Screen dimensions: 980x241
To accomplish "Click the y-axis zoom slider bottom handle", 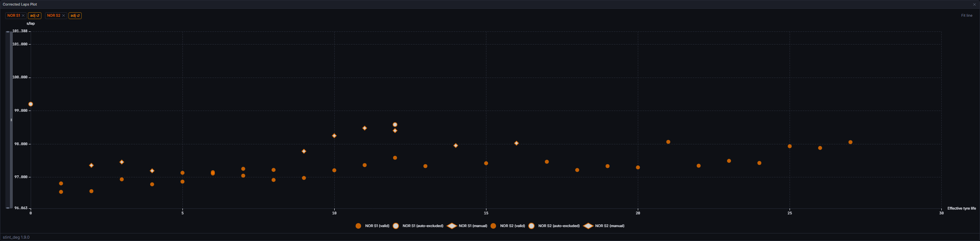I will point(8,208).
